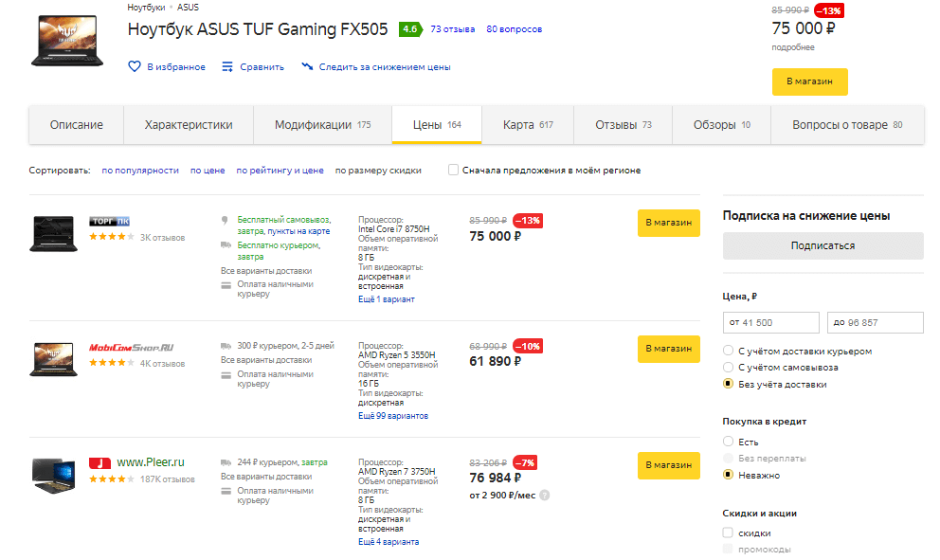Image resolution: width=940 pixels, height=560 pixels.
Task: Select credit purchase option 'Есть'
Action: [x=728, y=442]
